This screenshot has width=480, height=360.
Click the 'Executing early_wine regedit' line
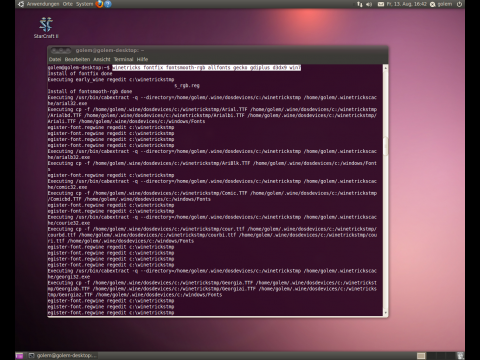pos(111,80)
